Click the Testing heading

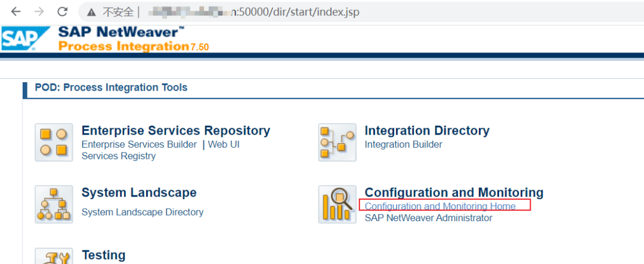(x=104, y=255)
